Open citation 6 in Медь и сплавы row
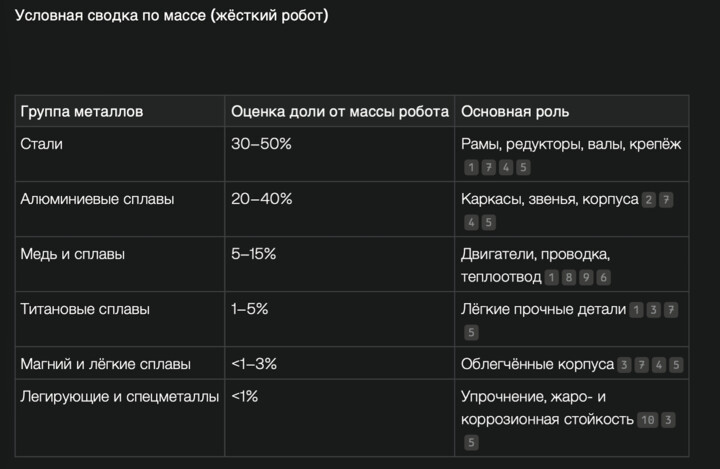Image resolution: width=720 pixels, height=469 pixels. (603, 277)
